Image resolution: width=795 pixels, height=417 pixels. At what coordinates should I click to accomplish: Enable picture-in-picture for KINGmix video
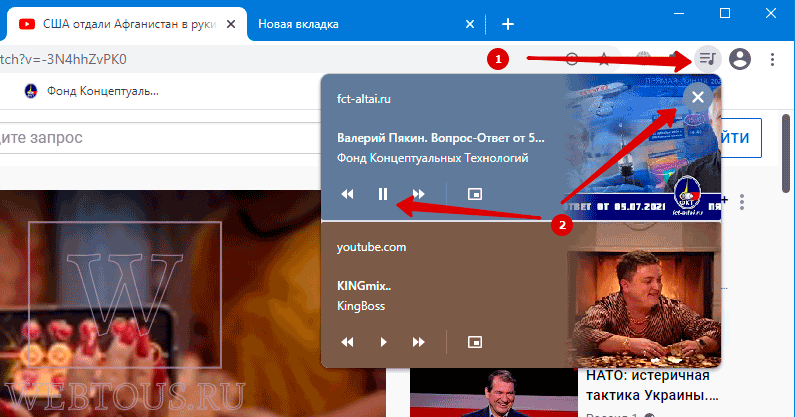[475, 342]
